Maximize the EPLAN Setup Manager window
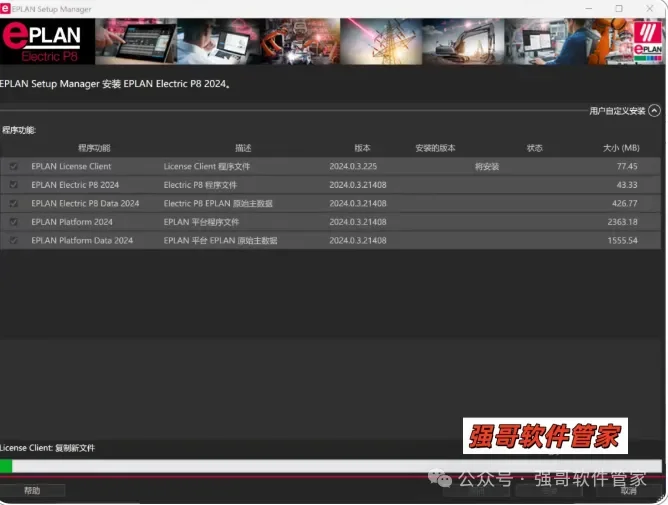This screenshot has height=505, width=668. 619,9
